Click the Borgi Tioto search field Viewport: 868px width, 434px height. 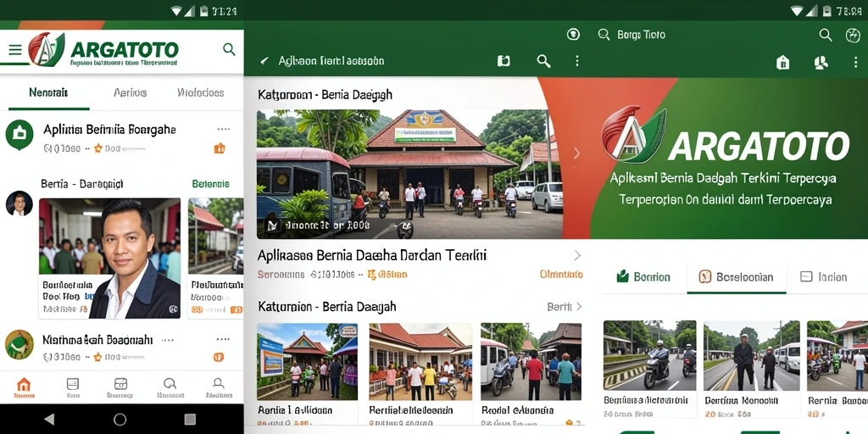[x=641, y=35]
